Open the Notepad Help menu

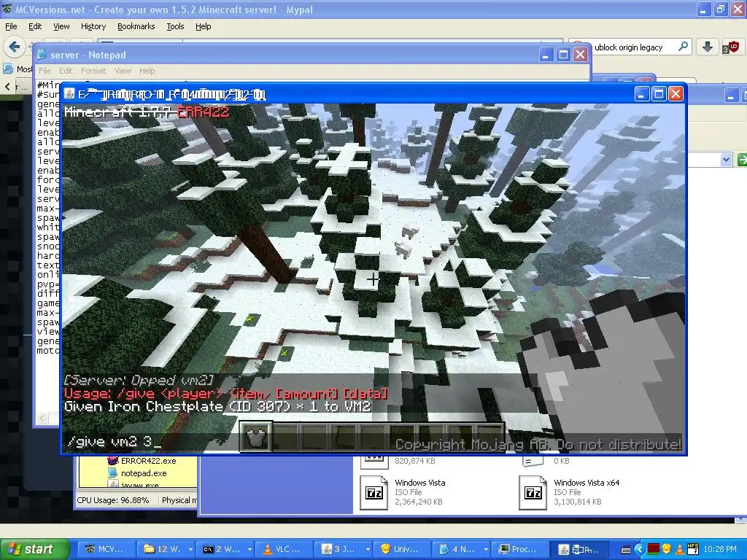point(147,71)
